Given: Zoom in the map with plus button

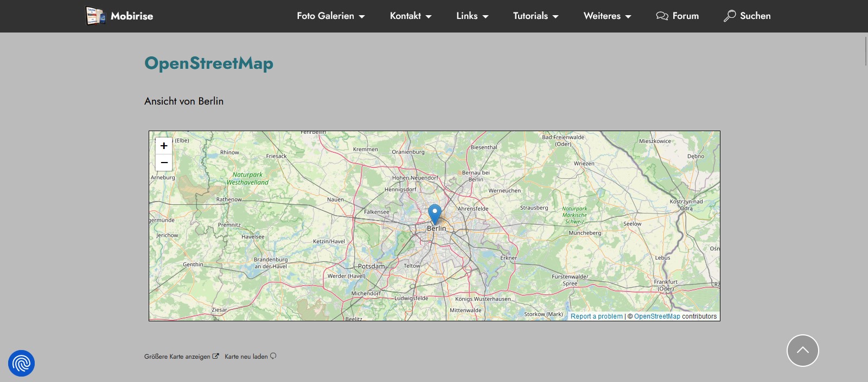Looking at the screenshot, I should point(164,146).
